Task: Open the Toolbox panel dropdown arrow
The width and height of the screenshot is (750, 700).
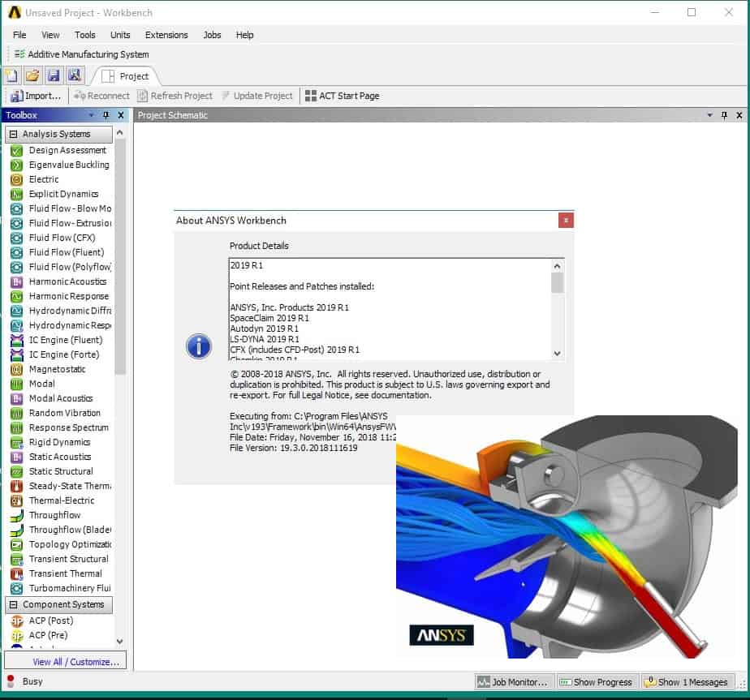Action: click(91, 115)
